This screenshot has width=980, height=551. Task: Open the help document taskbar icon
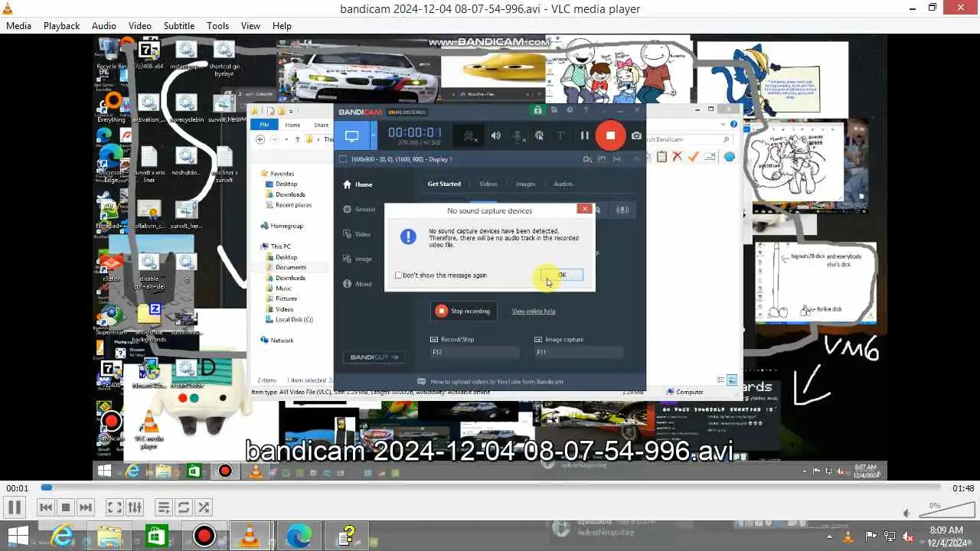pos(347,536)
